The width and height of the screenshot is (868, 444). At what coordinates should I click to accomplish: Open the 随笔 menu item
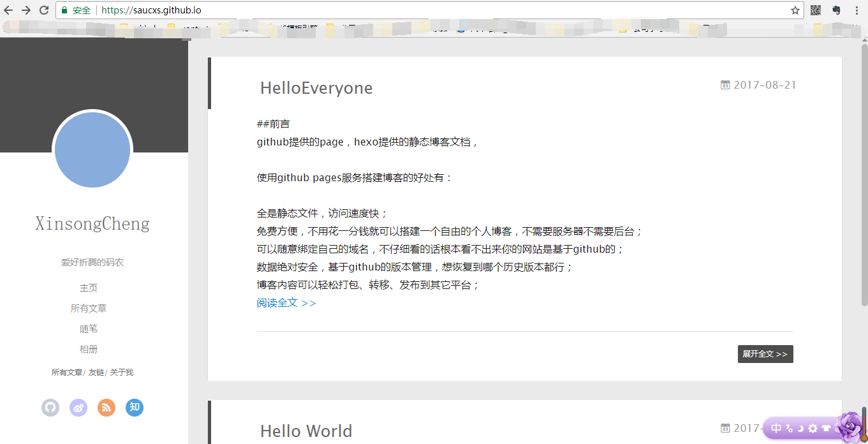coord(89,329)
